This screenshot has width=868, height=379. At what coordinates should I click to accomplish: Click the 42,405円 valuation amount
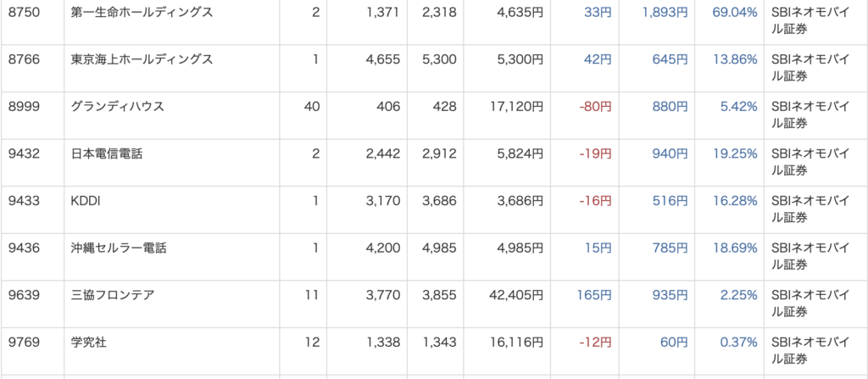coord(516,295)
